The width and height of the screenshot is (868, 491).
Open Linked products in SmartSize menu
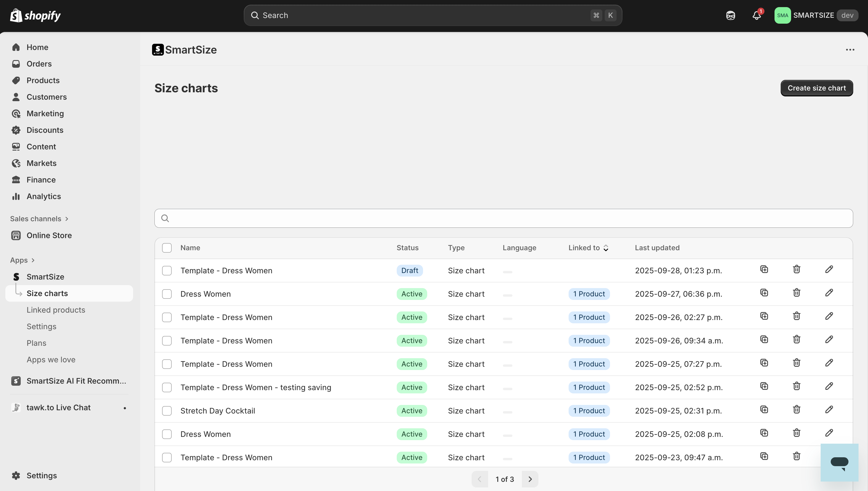pos(56,310)
